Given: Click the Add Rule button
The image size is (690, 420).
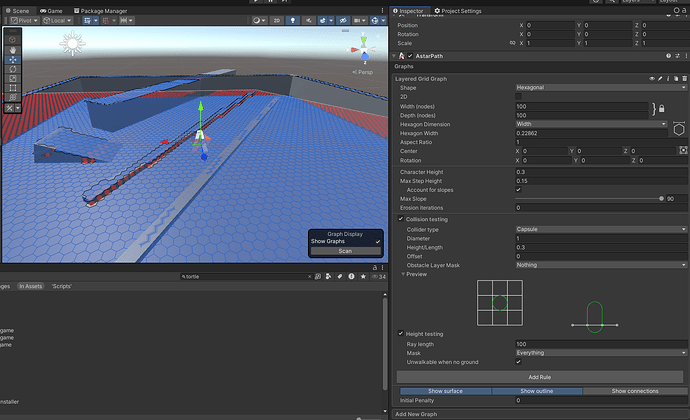Looking at the screenshot, I should (x=539, y=376).
